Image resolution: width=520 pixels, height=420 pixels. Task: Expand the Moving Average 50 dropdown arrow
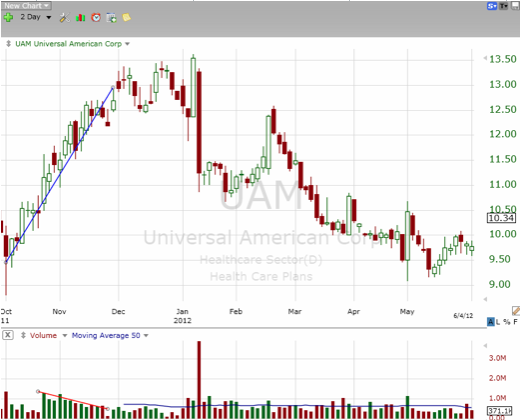pyautogui.click(x=146, y=336)
